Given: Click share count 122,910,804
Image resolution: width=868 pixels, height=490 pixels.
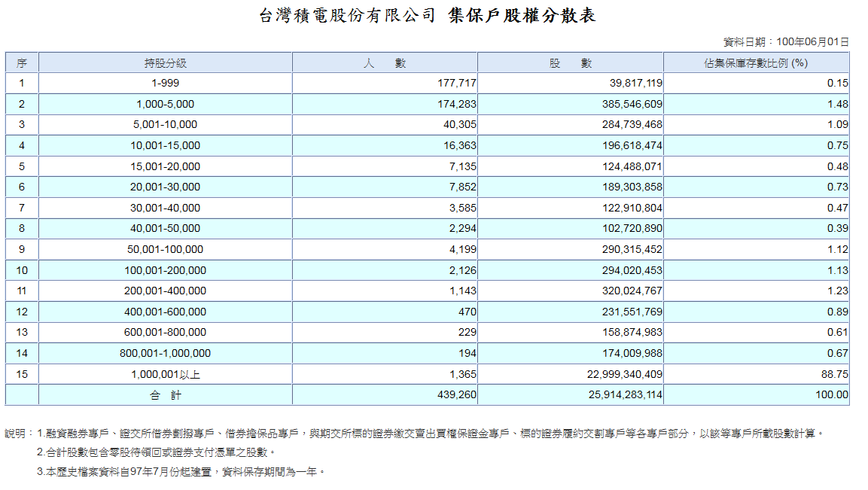Looking at the screenshot, I should 632,208.
